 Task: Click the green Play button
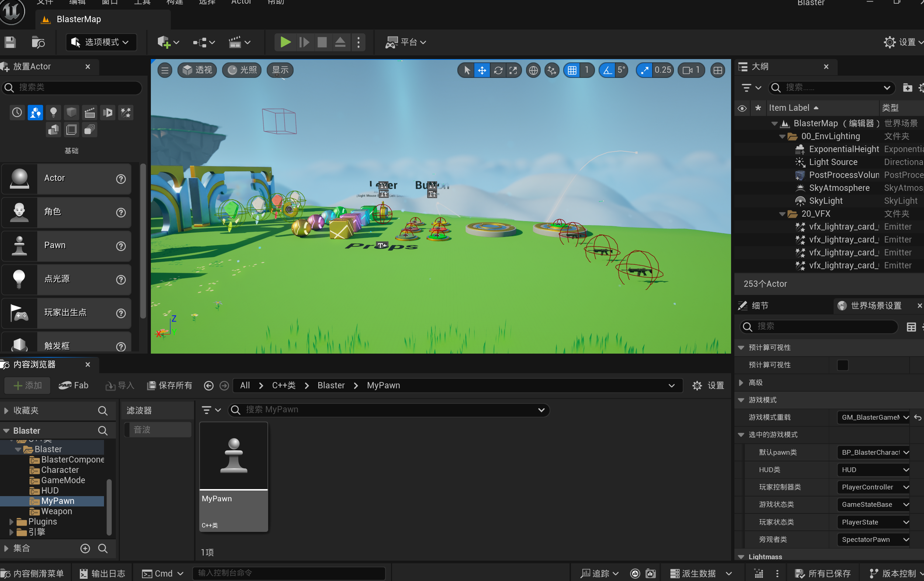point(285,42)
